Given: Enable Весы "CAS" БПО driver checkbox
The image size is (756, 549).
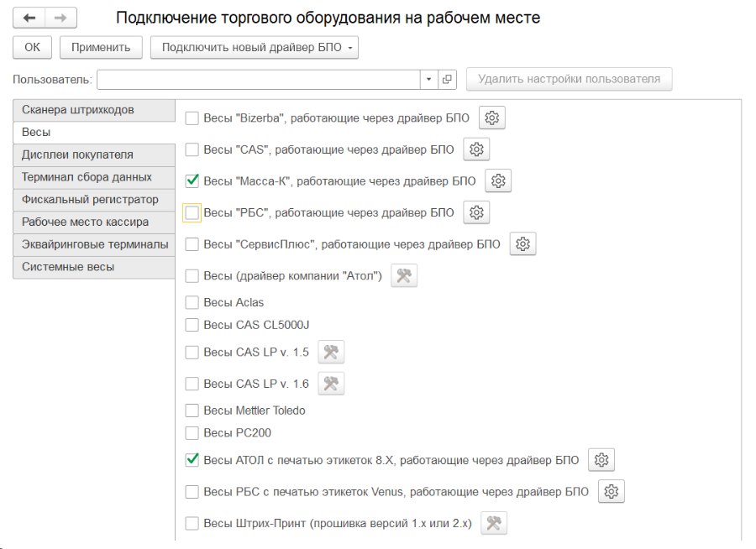Looking at the screenshot, I should 192,149.
